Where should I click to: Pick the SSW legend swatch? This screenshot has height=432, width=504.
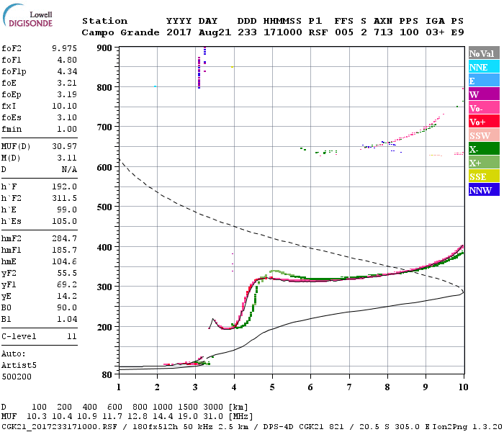click(484, 135)
